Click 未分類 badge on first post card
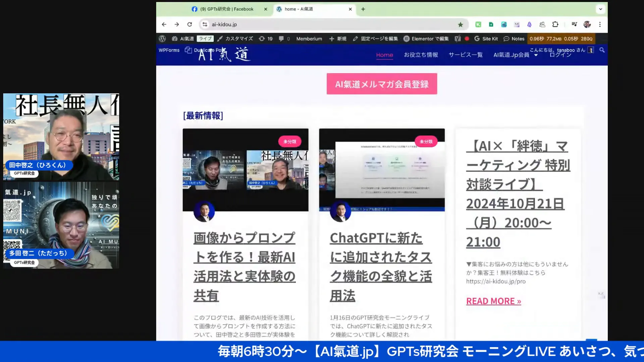The width and height of the screenshot is (644, 362). [x=289, y=141]
